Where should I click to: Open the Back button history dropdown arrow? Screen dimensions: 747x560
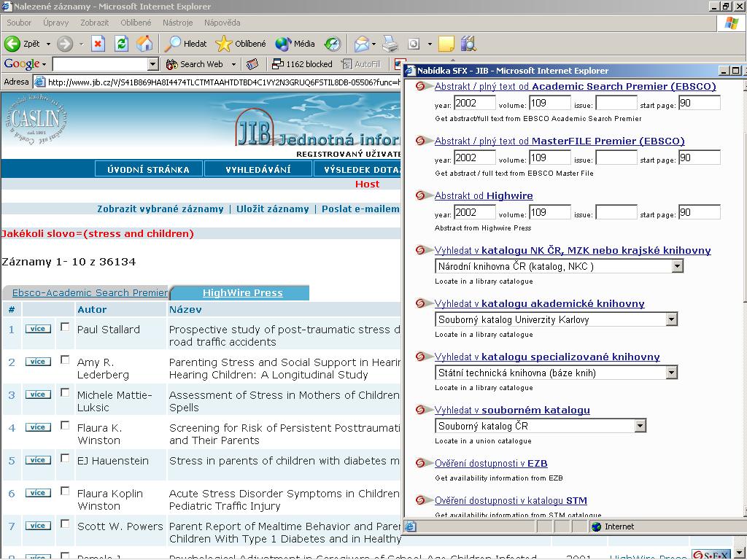[x=48, y=44]
